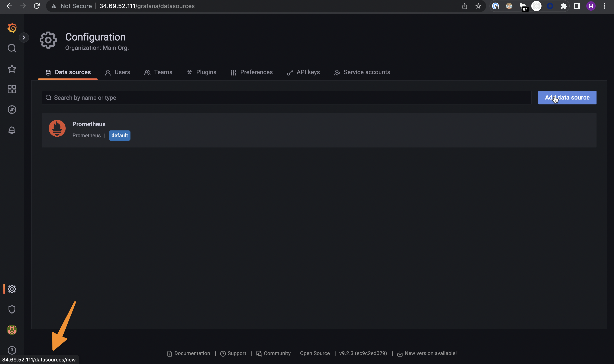Image resolution: width=614 pixels, height=364 pixels.
Task: Expand the collapsed sidebar chevron
Action: (x=24, y=37)
